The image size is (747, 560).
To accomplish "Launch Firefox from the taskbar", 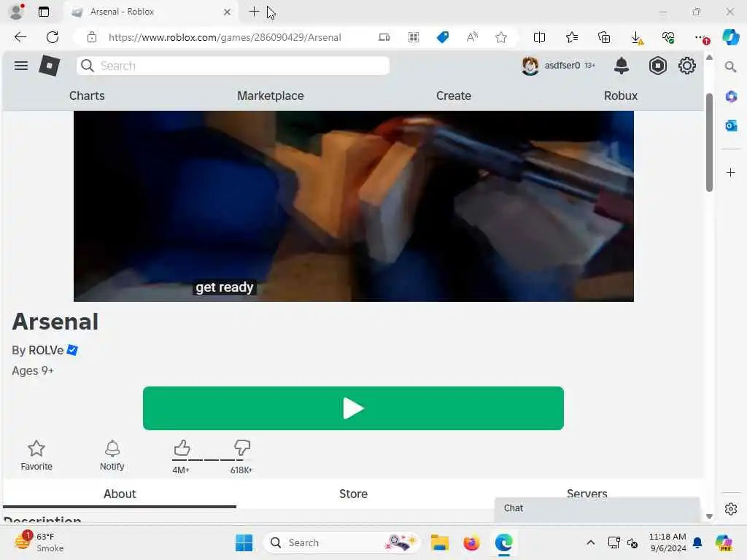I will pos(471,542).
